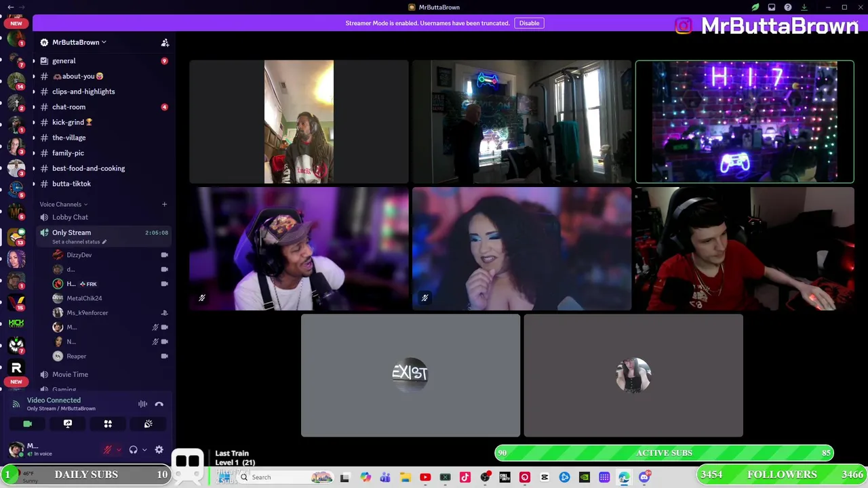This screenshot has width=868, height=488.
Task: Open User Settings gear
Action: coord(159,450)
